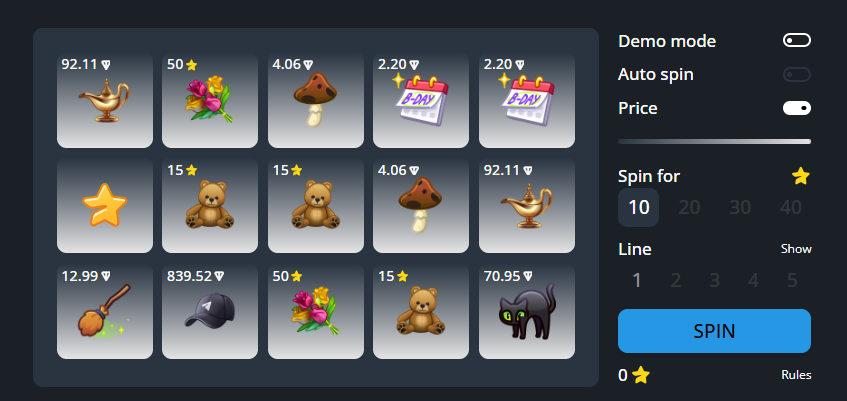Set spin cost to 20 stars
The height and width of the screenshot is (401, 847).
(x=689, y=208)
